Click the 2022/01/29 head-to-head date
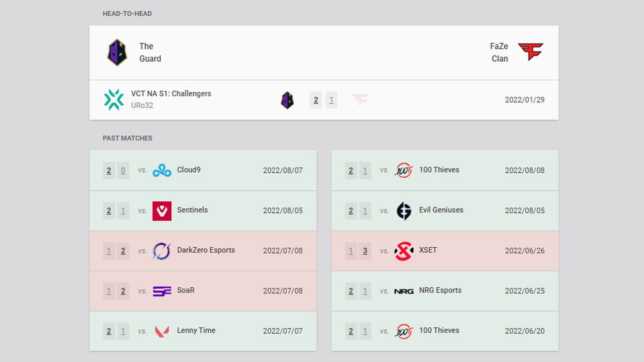 (x=525, y=100)
